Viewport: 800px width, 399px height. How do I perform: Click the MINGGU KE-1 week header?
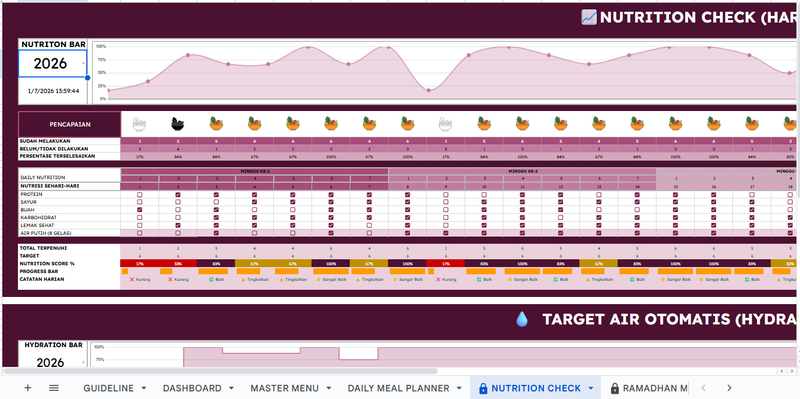[255, 171]
